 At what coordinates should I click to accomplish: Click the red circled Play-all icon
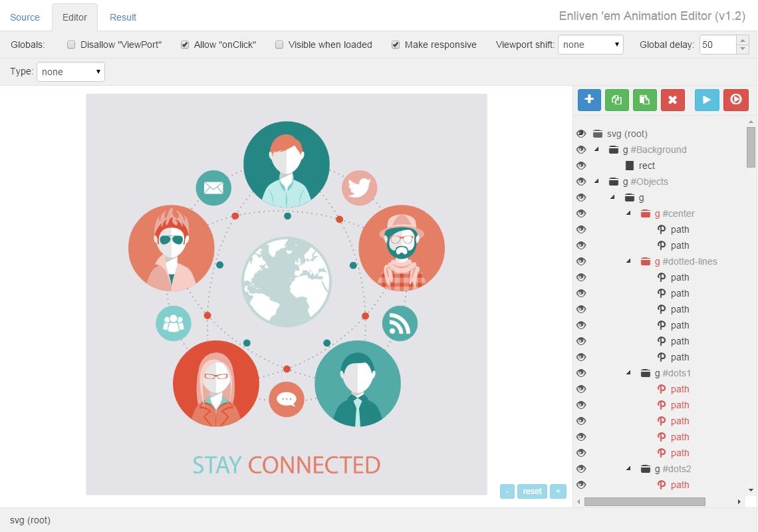tap(735, 100)
